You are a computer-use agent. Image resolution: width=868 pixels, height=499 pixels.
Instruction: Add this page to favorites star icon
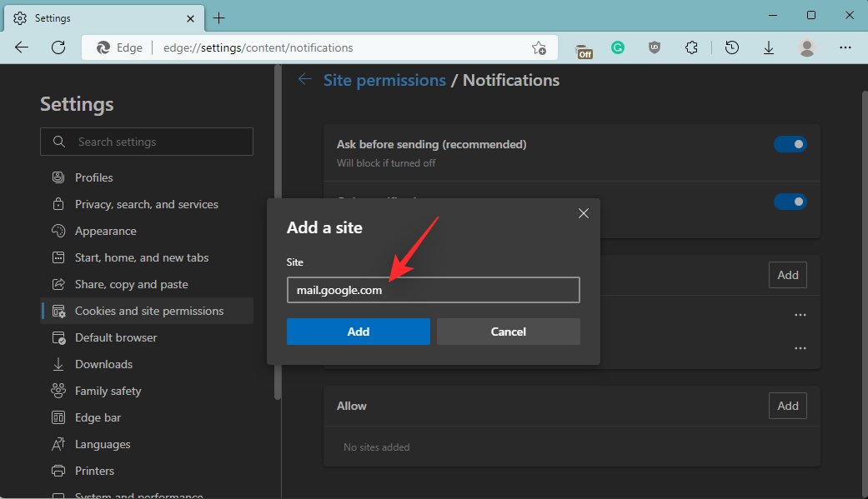[539, 48]
